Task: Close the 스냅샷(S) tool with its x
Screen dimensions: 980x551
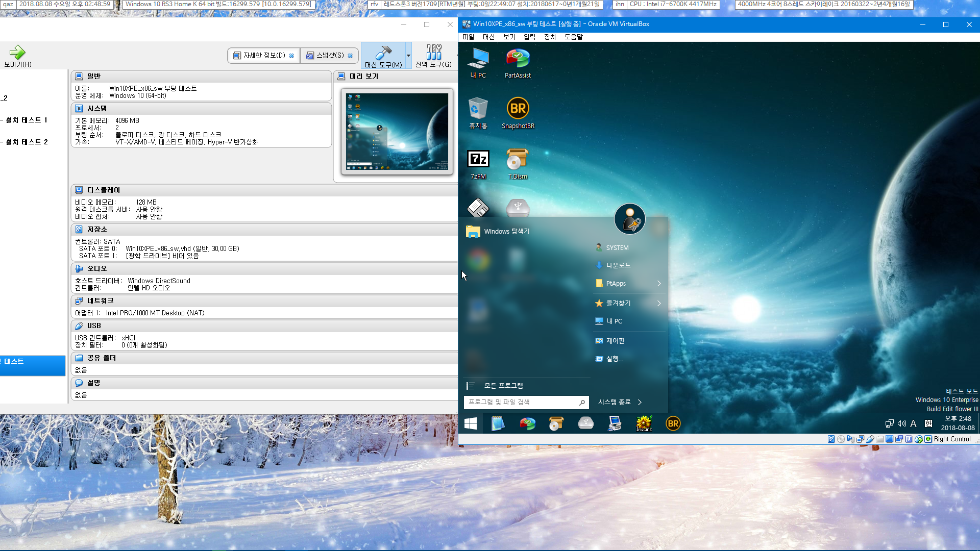Action: [x=350, y=56]
